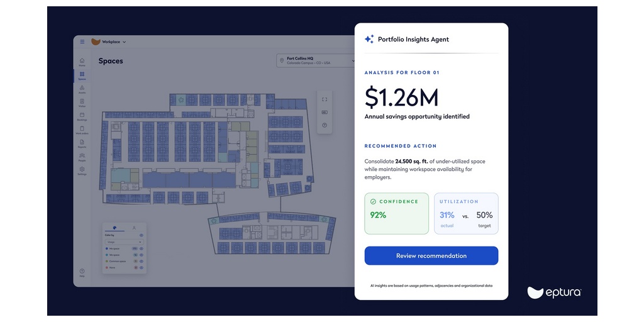Open the People section icon

pyautogui.click(x=82, y=157)
